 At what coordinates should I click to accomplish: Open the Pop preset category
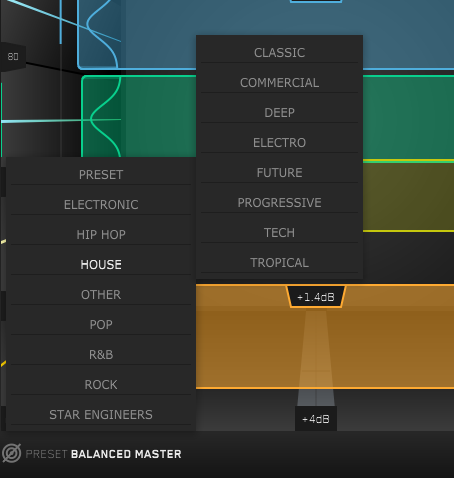click(x=101, y=325)
